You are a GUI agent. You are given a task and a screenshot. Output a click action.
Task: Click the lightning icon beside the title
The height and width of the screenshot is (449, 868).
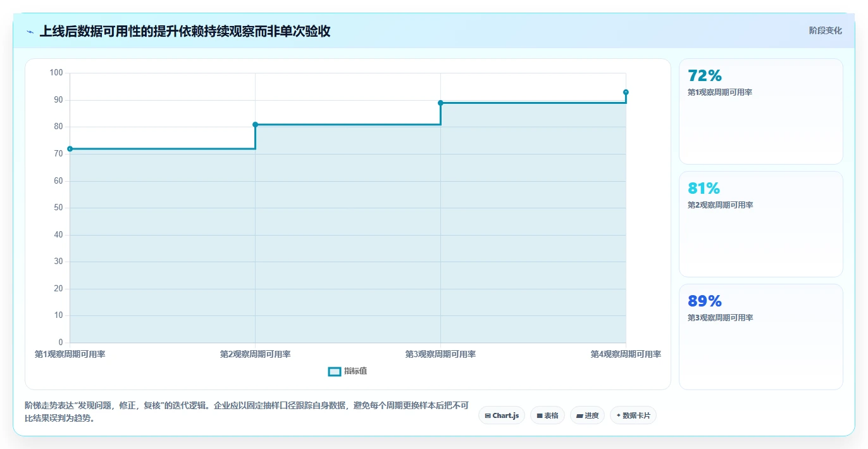[x=30, y=32]
